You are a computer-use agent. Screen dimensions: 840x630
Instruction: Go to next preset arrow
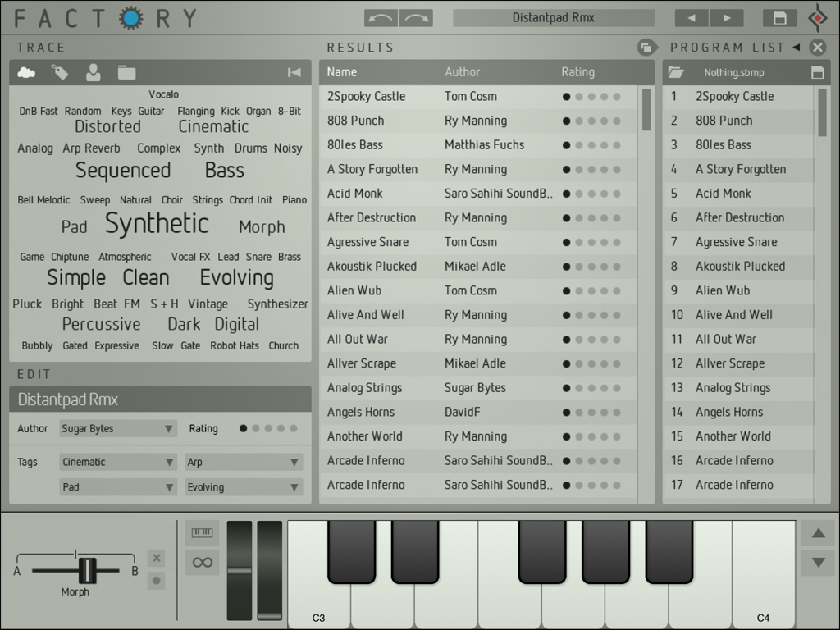pyautogui.click(x=727, y=18)
